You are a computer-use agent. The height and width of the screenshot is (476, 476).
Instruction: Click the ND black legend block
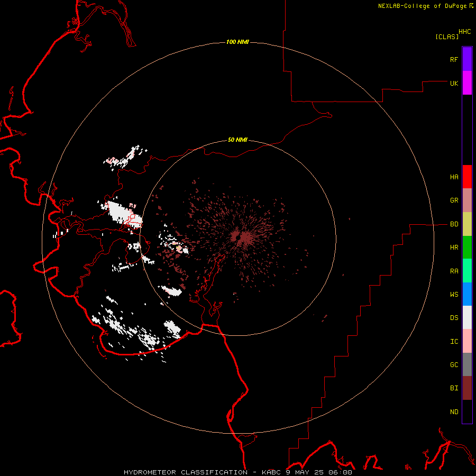pyautogui.click(x=467, y=411)
